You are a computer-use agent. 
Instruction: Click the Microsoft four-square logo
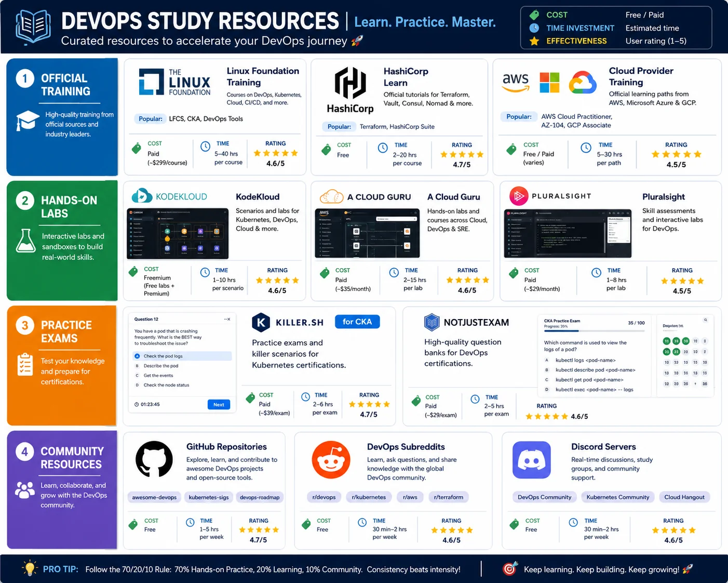click(x=549, y=83)
